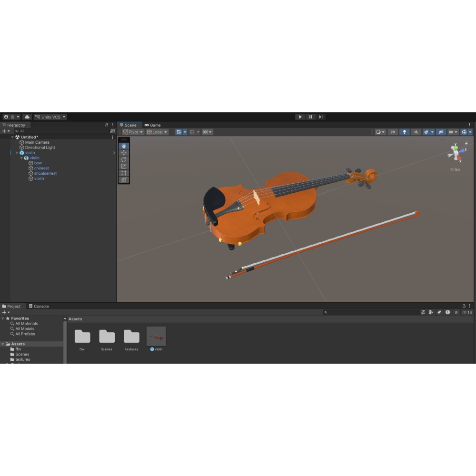The image size is (476, 476).
Task: Collapse the Favorites group in Project
Action: coord(3,318)
